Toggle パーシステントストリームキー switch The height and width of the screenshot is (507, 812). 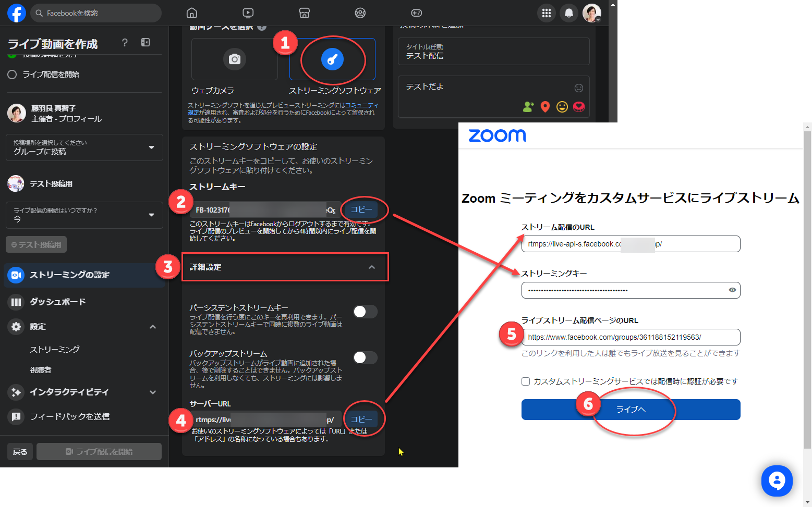(x=365, y=312)
